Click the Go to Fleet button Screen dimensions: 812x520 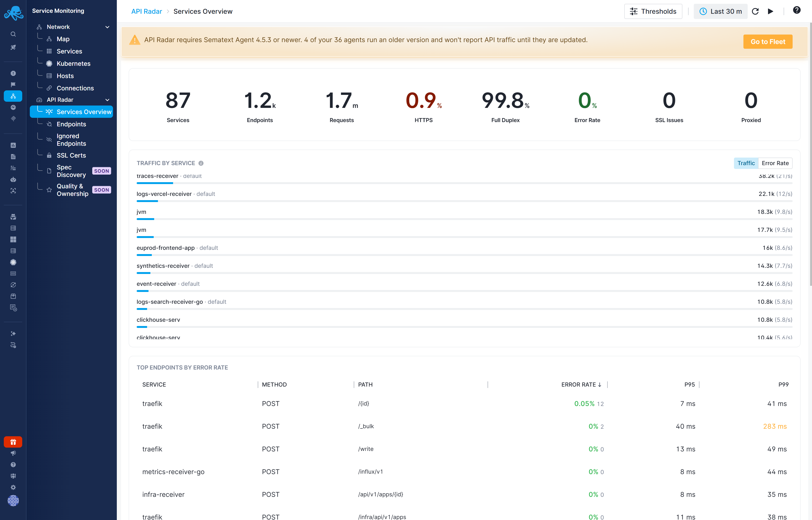pos(768,42)
